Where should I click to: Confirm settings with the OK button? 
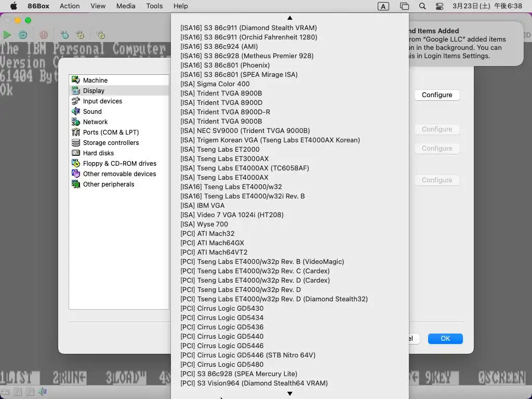click(445, 339)
